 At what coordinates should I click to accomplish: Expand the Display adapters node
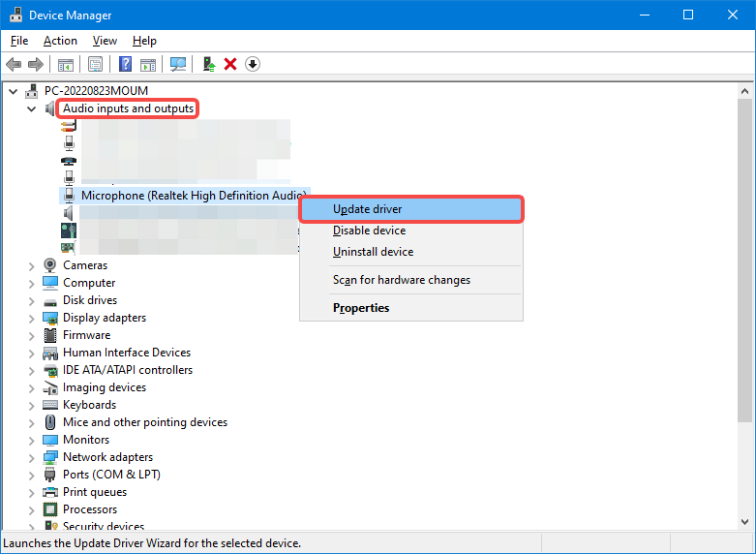31,319
